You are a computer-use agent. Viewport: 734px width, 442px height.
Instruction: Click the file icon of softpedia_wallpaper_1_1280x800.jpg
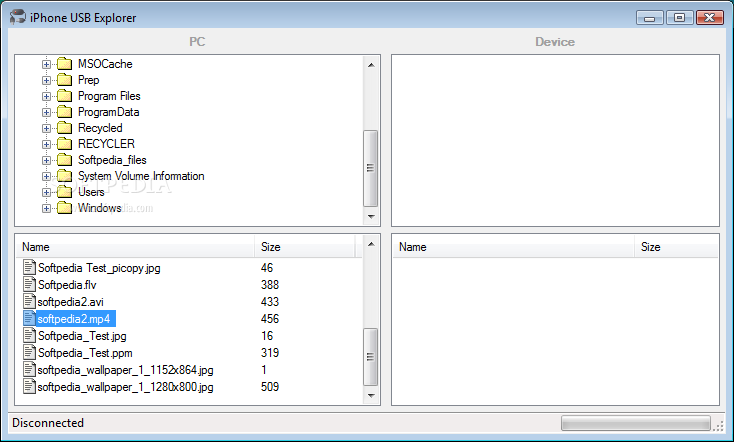point(29,387)
